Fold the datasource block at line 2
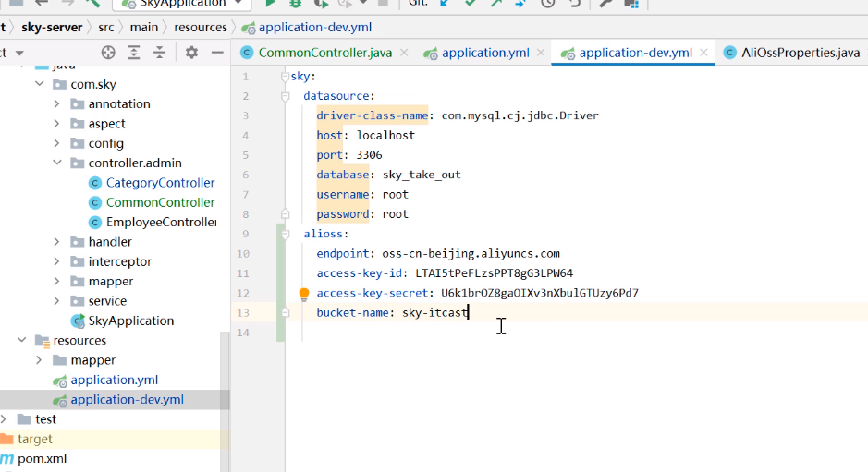This screenshot has width=868, height=472. tap(285, 96)
